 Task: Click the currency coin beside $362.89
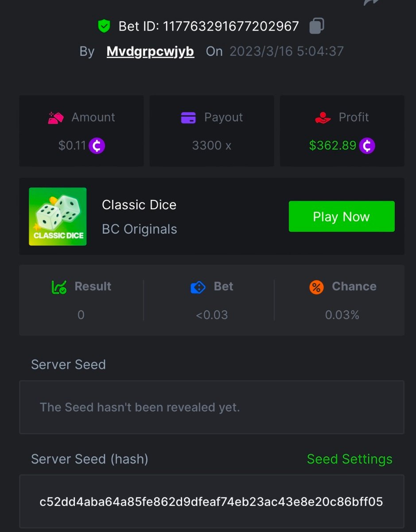click(367, 145)
